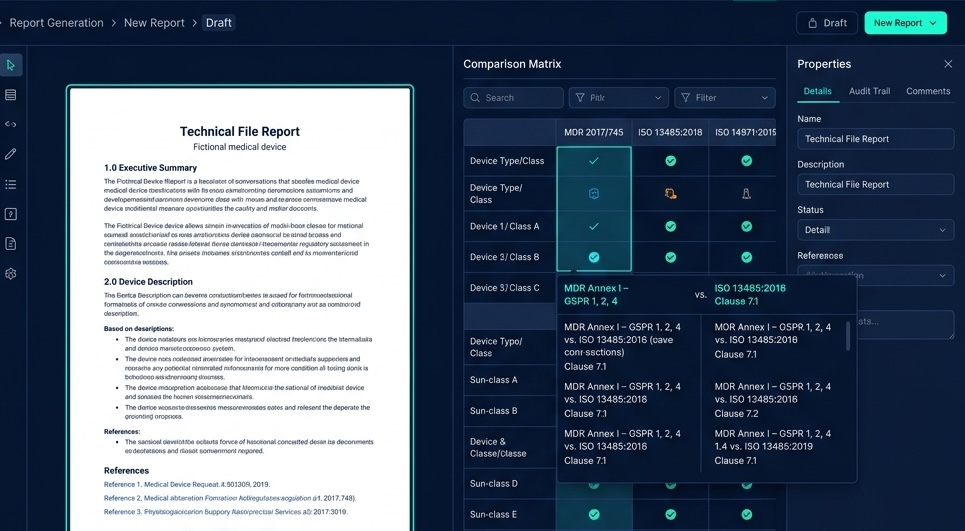Click the Description field in Properties
965x531 pixels.
(x=875, y=185)
